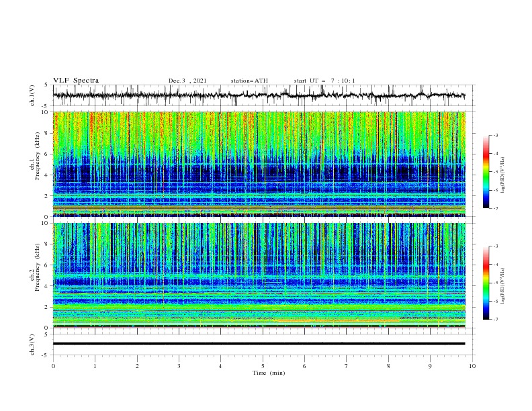The image size is (532, 411).
Task: Click the "-3" tick on ch.1 colorbar
Action: point(495,135)
